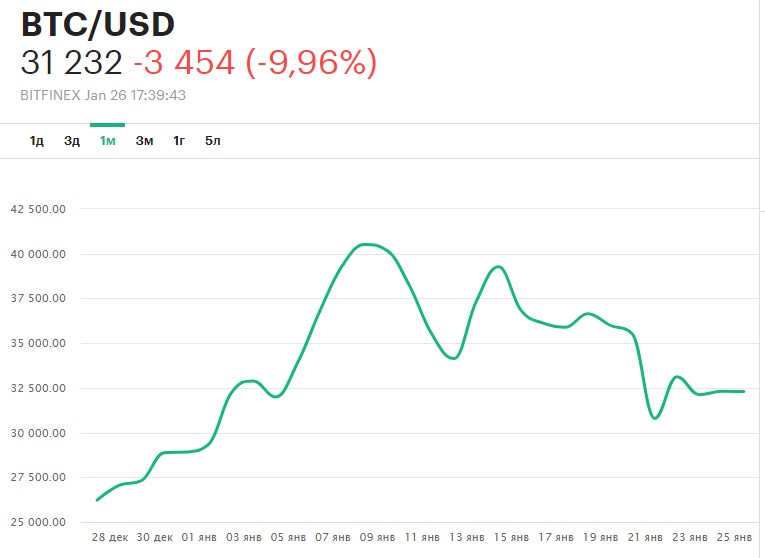Select the 1д time range tab
Image resolution: width=765 pixels, height=558 pixels.
pos(37,141)
